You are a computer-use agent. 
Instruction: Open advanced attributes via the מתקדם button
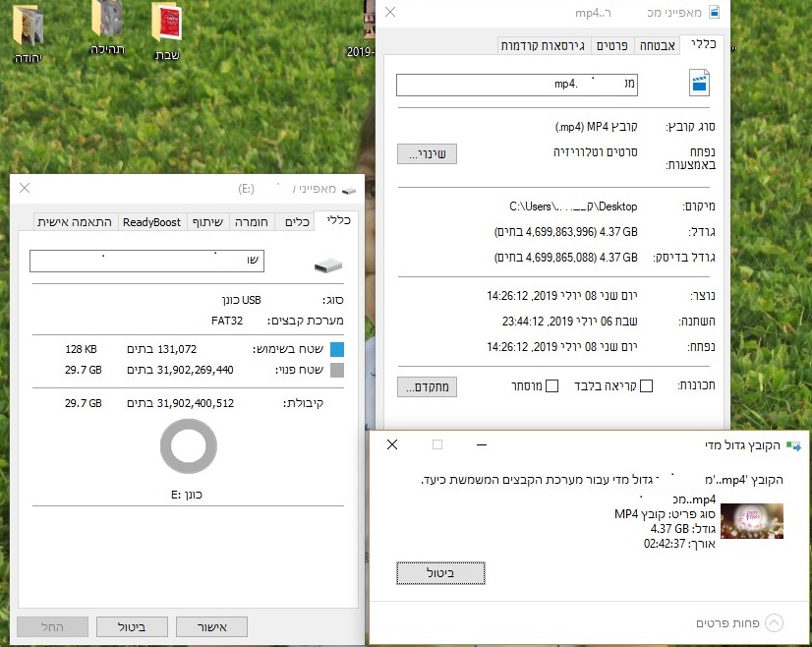[x=427, y=385]
